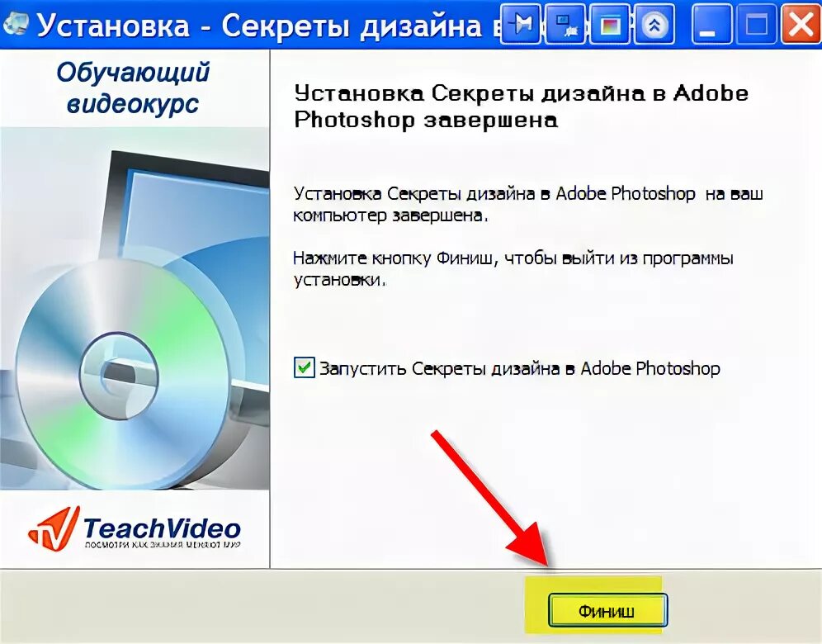The width and height of the screenshot is (822, 644).
Task: Click the colorful gradient window icon
Action: (609, 24)
